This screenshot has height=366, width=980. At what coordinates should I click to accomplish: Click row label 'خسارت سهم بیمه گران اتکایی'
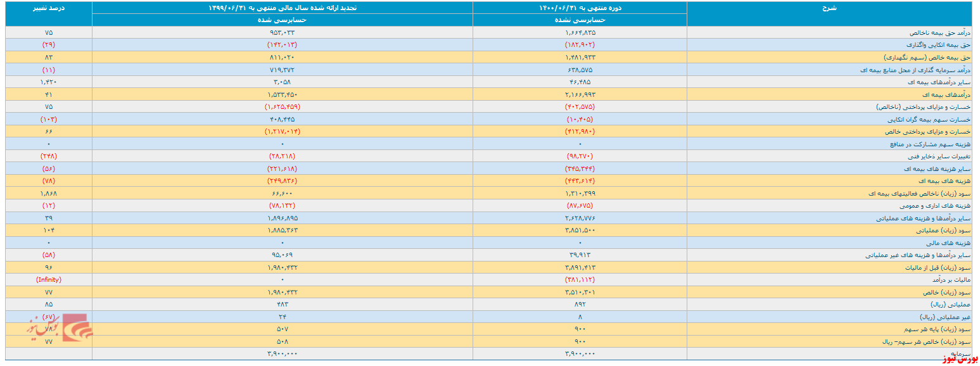coord(932,119)
